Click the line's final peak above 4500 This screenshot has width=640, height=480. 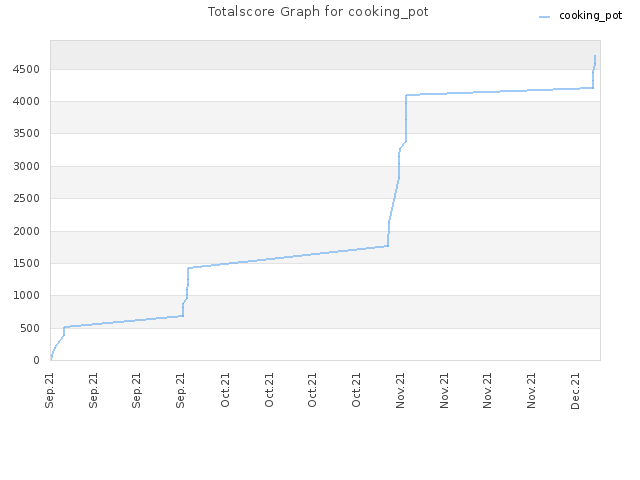click(x=595, y=56)
